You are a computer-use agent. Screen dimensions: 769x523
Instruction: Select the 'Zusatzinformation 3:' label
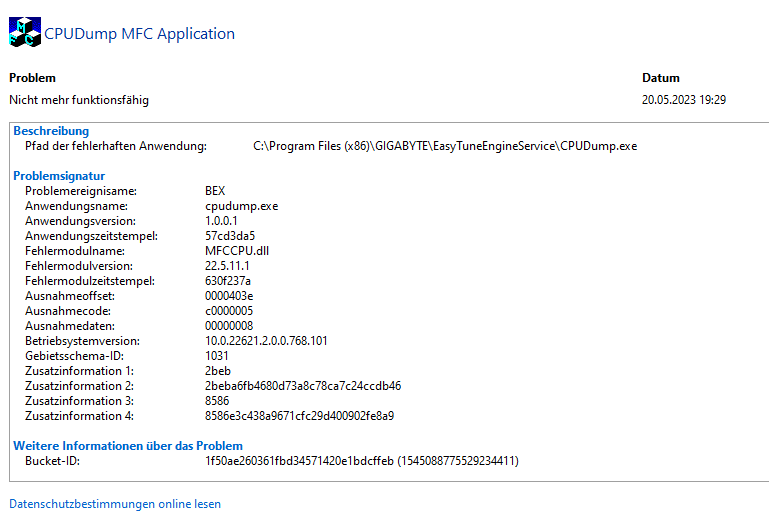(79, 401)
